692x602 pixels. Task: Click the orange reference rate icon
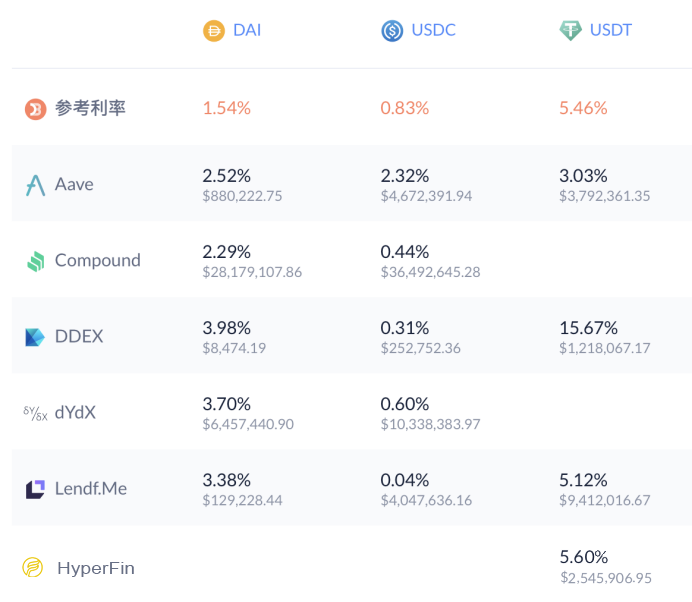point(35,109)
